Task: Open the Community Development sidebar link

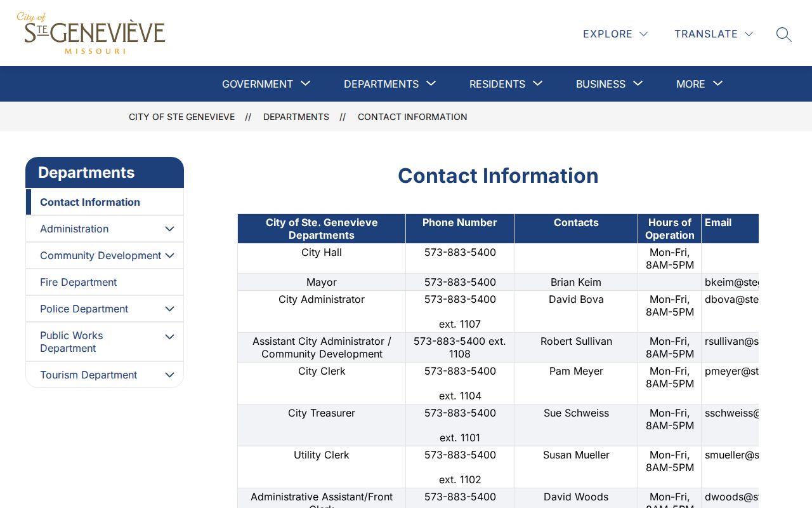Action: 100,255
